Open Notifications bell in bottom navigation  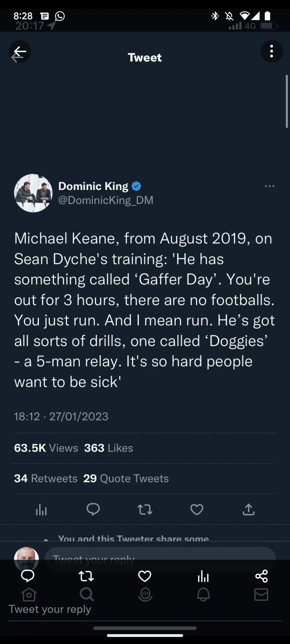point(203,595)
